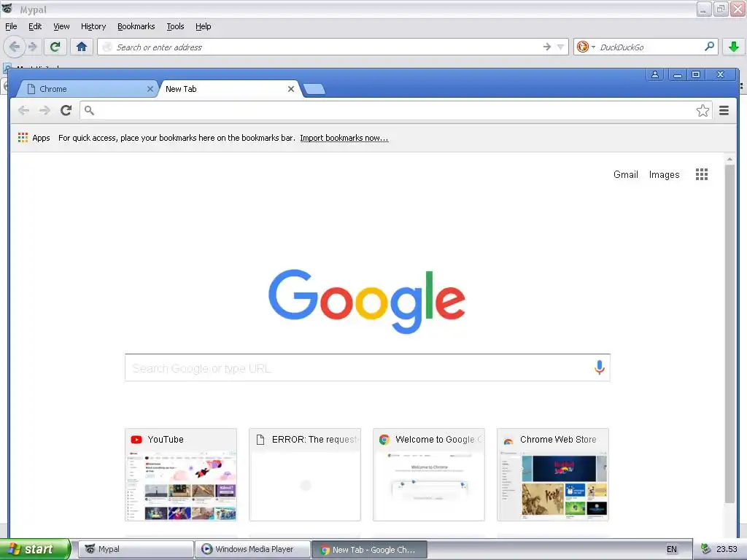This screenshot has width=747, height=560.
Task: Open Gmail link
Action: coord(625,175)
